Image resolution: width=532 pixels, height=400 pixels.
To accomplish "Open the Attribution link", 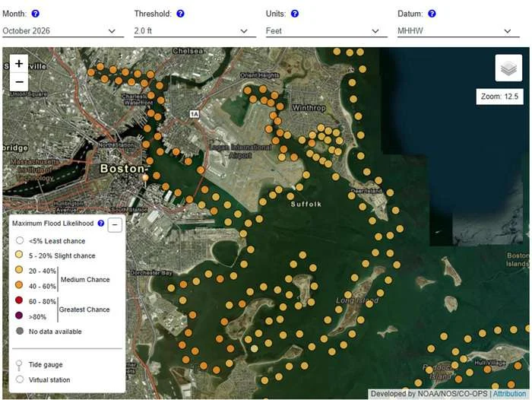I will click(x=509, y=394).
